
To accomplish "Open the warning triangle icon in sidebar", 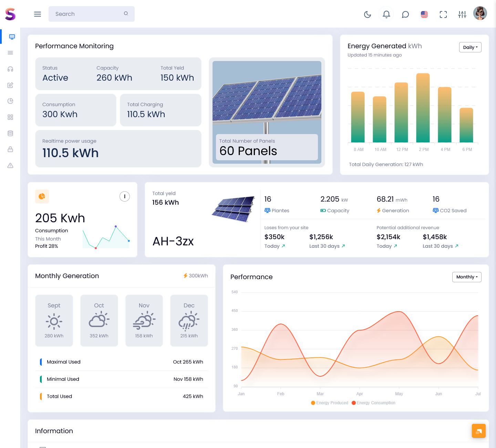I will pyautogui.click(x=10, y=165).
